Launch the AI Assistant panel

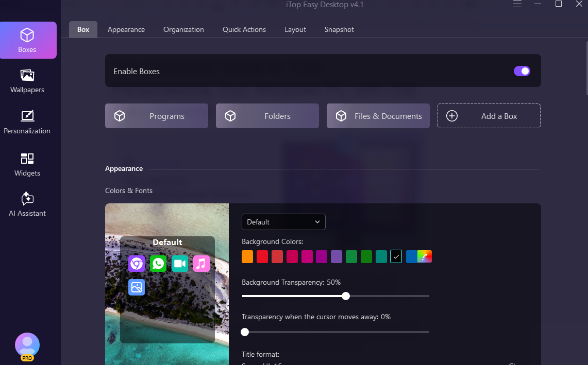[27, 205]
